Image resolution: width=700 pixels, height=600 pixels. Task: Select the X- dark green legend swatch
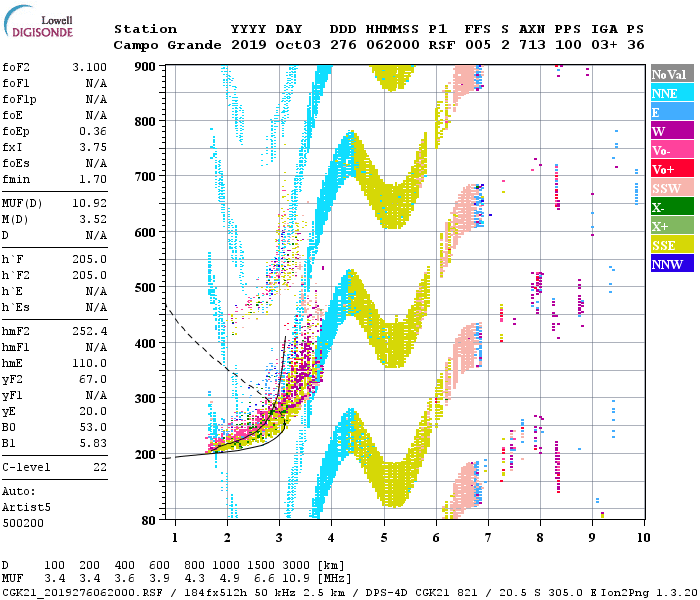point(672,207)
